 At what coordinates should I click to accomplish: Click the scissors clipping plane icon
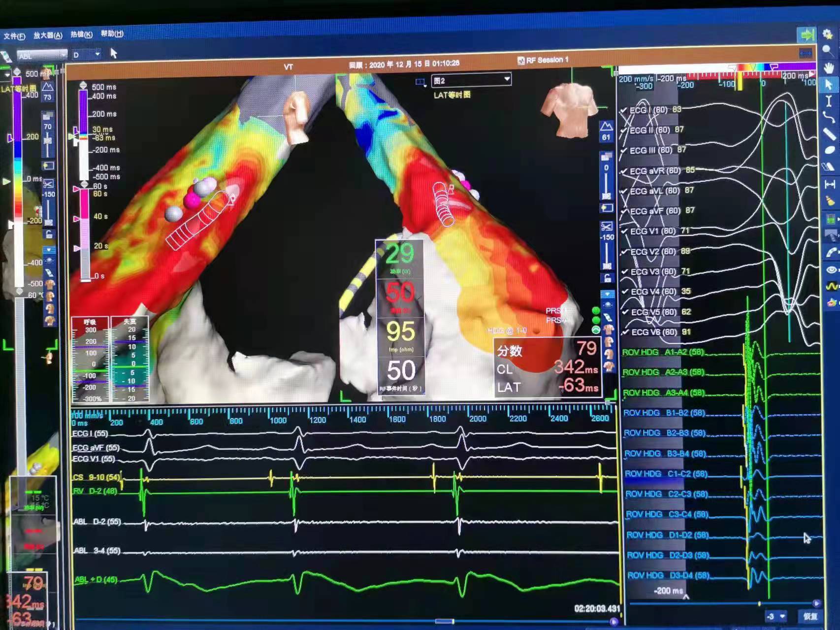coord(606,227)
